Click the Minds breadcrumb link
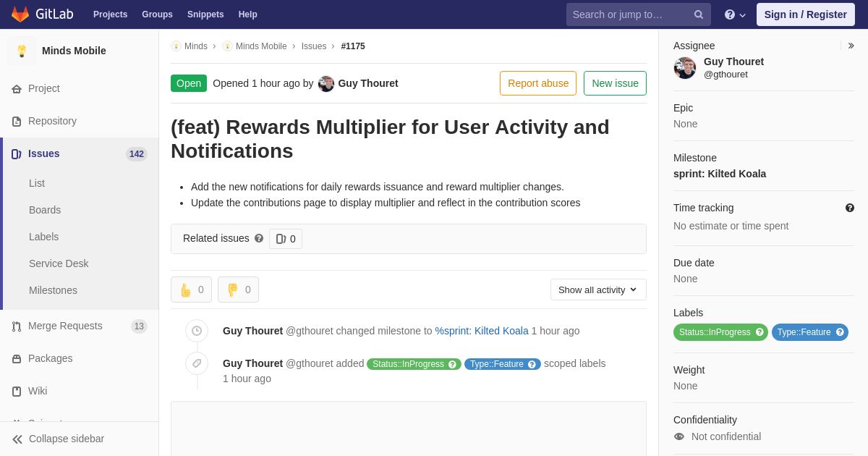 click(x=196, y=46)
